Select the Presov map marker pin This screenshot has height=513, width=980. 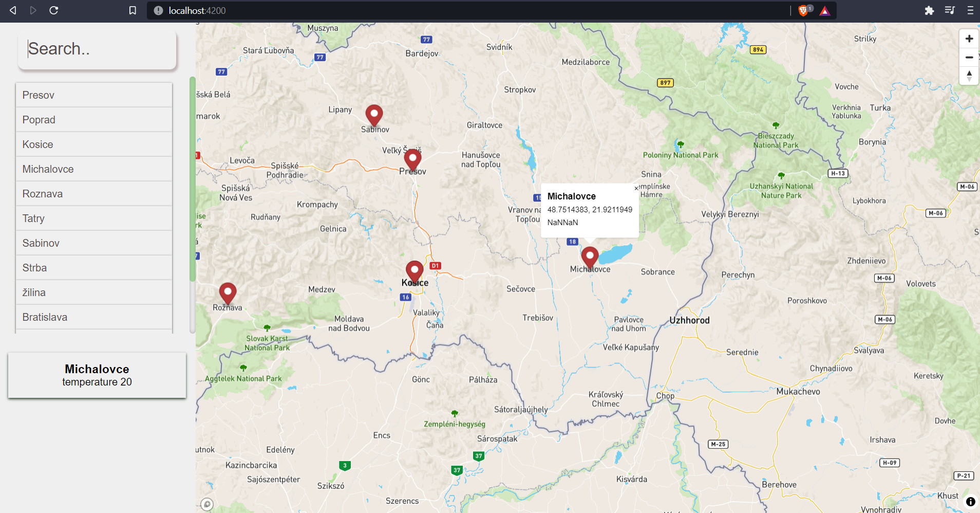click(412, 159)
